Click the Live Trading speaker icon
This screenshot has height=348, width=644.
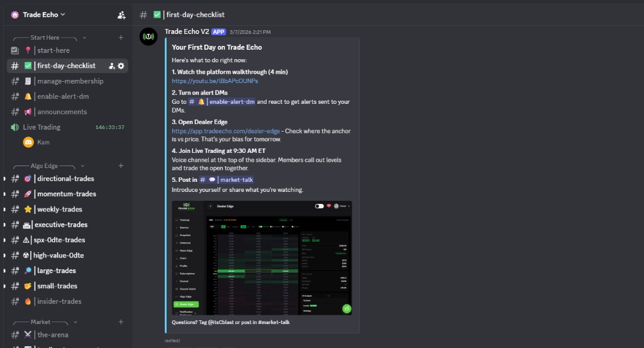coord(15,127)
